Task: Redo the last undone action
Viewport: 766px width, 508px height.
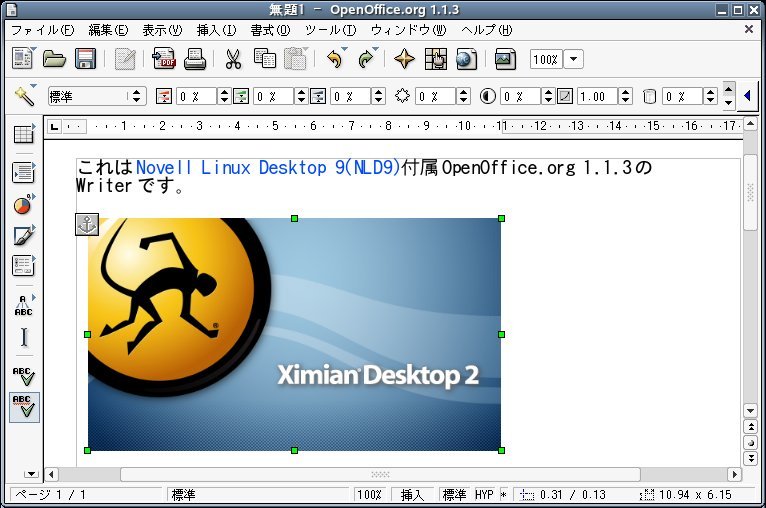Action: coord(366,59)
